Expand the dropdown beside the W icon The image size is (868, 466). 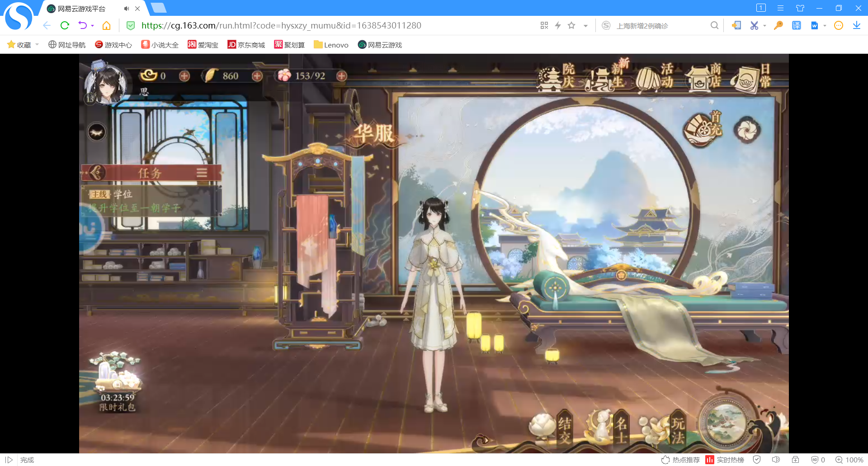click(825, 26)
